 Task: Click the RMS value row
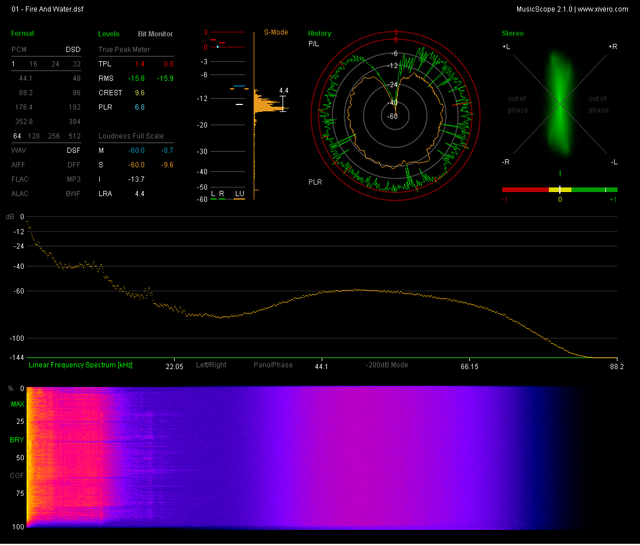point(136,78)
